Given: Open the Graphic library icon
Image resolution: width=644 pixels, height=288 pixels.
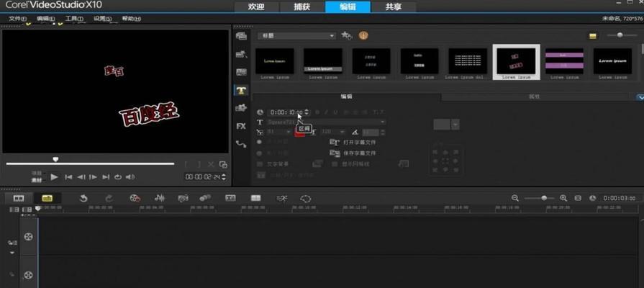Looking at the screenshot, I should point(241,108).
